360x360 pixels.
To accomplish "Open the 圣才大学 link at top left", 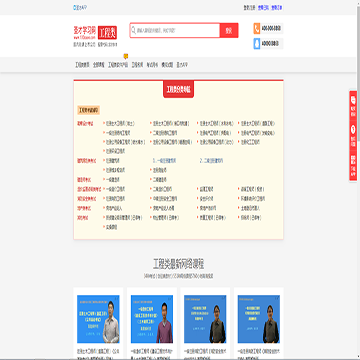I will (80, 7).
